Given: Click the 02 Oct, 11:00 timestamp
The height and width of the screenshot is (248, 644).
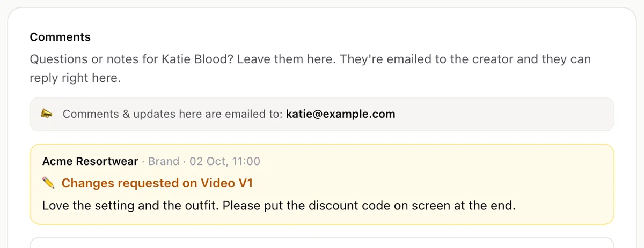Looking at the screenshot, I should 225,161.
